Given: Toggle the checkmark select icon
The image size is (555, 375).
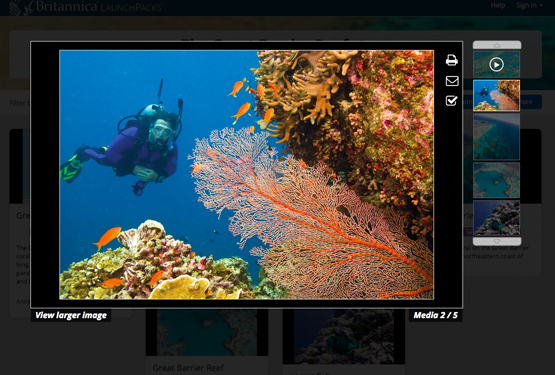Looking at the screenshot, I should tap(452, 101).
